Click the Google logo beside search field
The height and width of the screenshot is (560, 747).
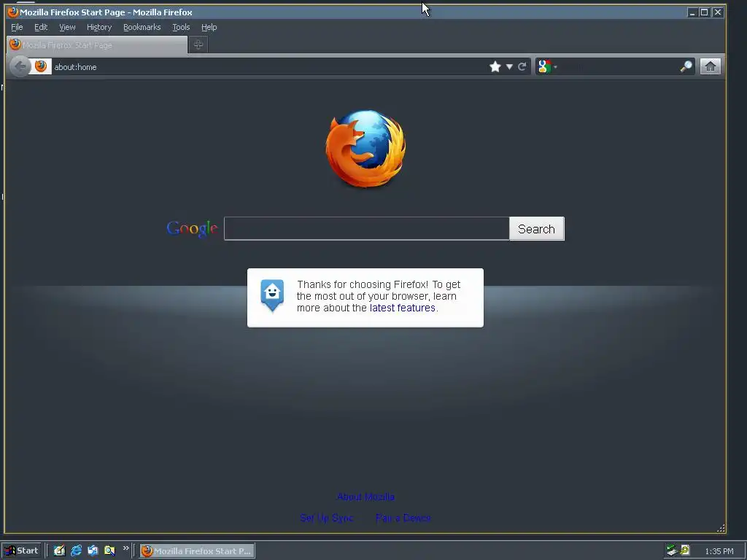[192, 228]
